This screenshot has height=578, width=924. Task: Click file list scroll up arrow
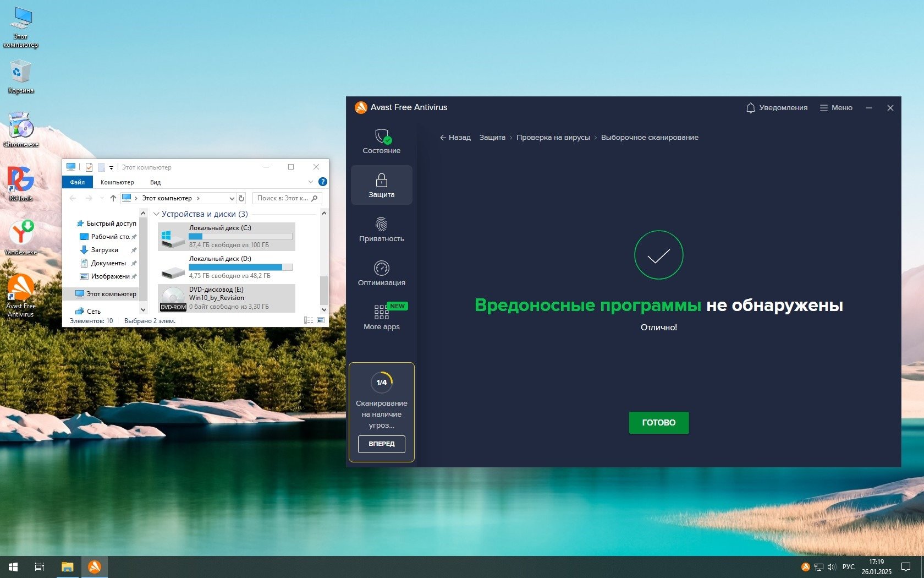pos(324,214)
